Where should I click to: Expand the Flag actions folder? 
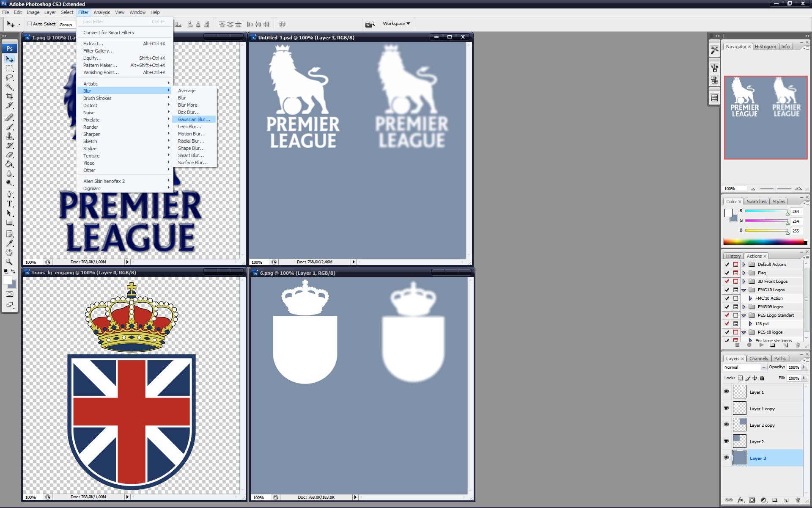click(x=744, y=273)
